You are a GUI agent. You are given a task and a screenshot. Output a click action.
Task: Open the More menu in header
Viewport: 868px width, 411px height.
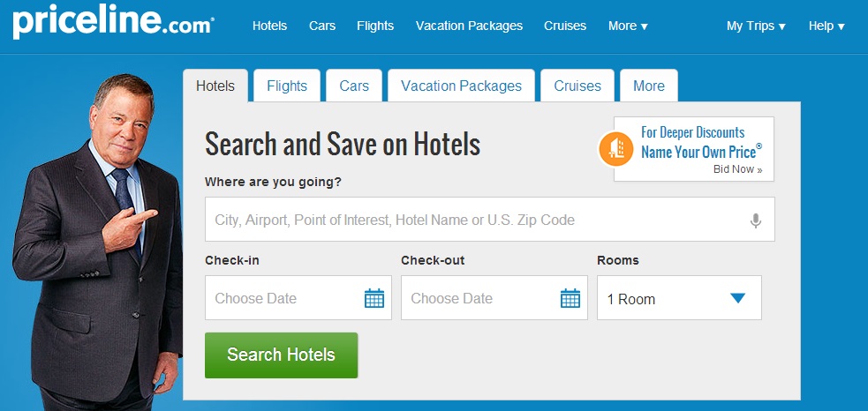[x=628, y=26]
